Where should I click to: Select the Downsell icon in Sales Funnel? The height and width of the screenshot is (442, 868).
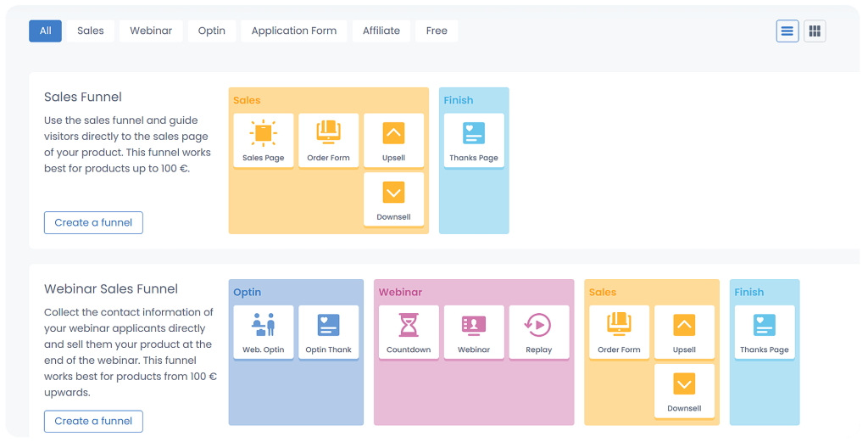[x=393, y=193]
